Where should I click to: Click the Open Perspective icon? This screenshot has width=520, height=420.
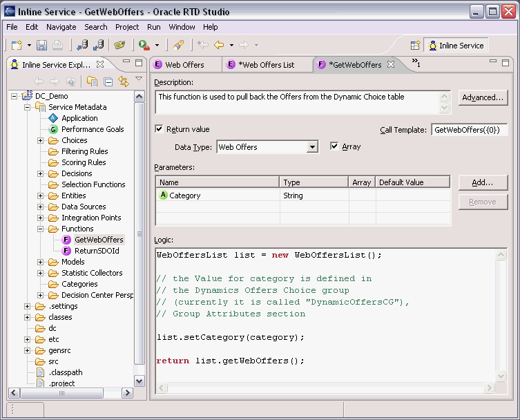pyautogui.click(x=415, y=45)
